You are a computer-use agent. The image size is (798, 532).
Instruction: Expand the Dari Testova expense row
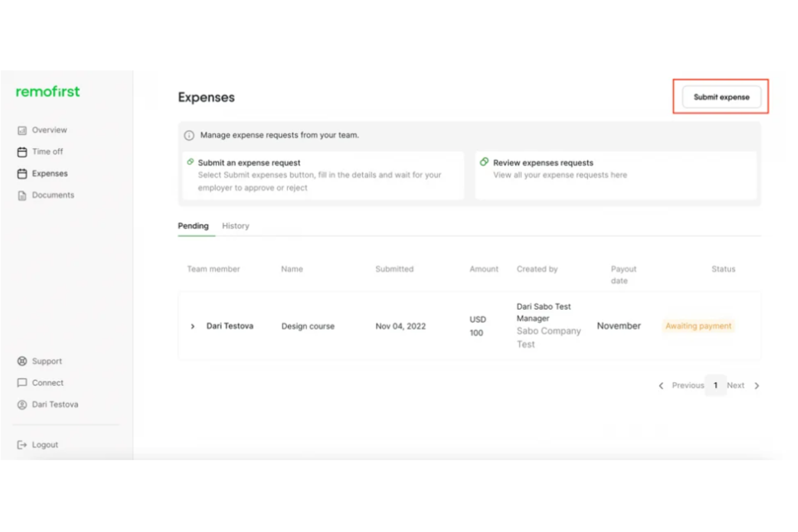point(192,326)
